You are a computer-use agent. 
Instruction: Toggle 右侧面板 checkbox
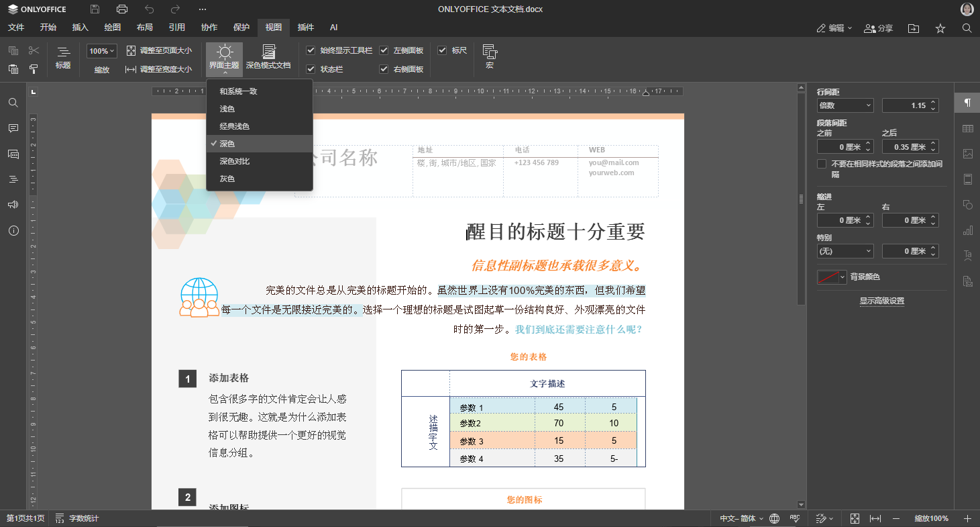[384, 69]
